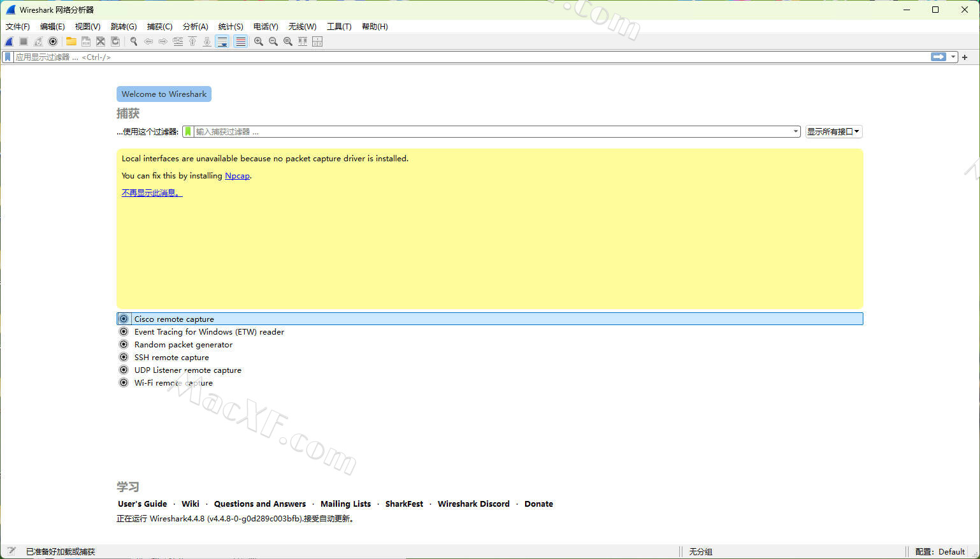This screenshot has height=559, width=980.
Task: Open the Wireshark Discord link
Action: tap(473, 504)
